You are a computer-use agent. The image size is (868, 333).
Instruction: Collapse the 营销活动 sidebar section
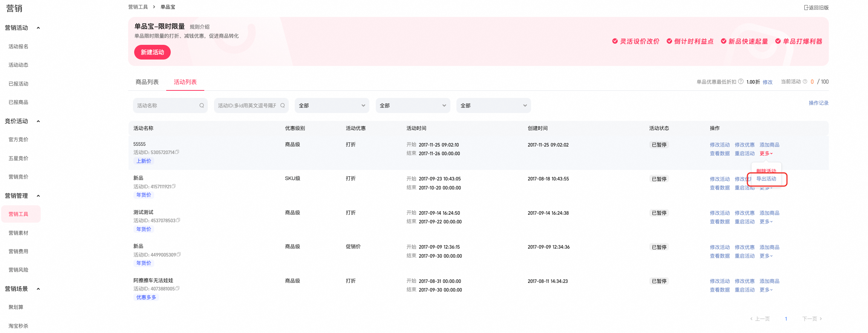pyautogui.click(x=38, y=28)
